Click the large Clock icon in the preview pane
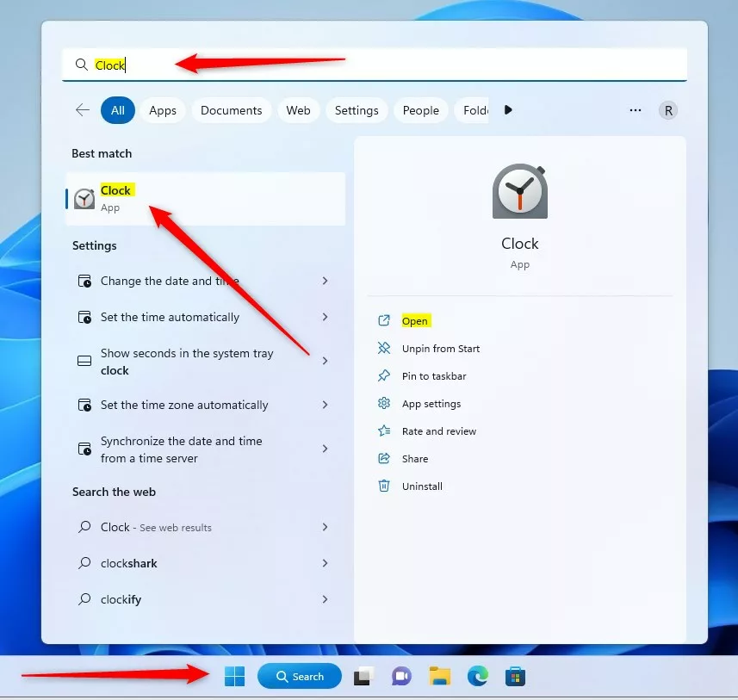Viewport: 738px width, 700px height. [x=519, y=191]
